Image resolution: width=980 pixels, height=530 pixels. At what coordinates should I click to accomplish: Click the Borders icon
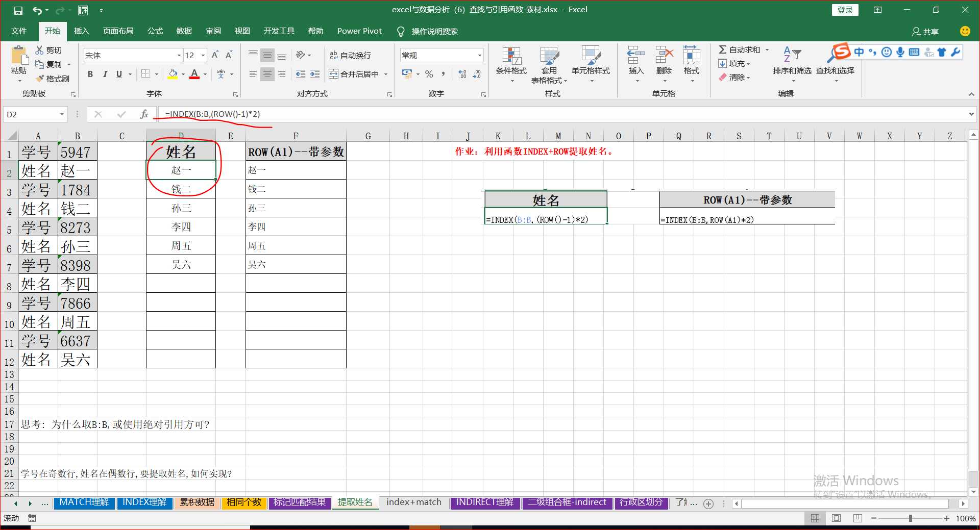click(145, 74)
